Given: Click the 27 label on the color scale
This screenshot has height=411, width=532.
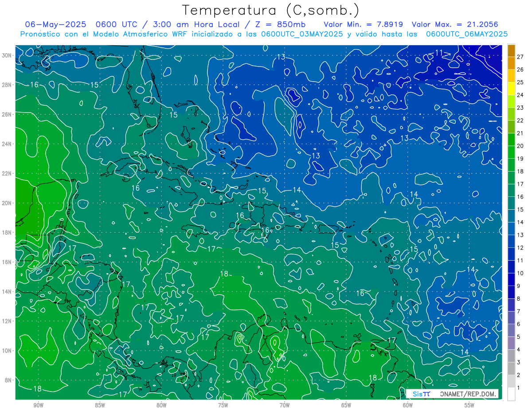Looking at the screenshot, I should click(x=520, y=57).
